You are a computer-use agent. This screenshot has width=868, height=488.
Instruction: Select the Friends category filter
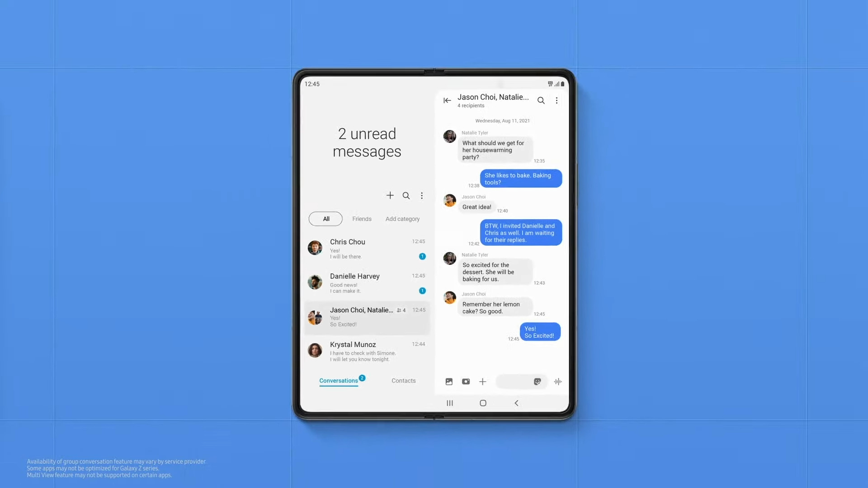[361, 218]
